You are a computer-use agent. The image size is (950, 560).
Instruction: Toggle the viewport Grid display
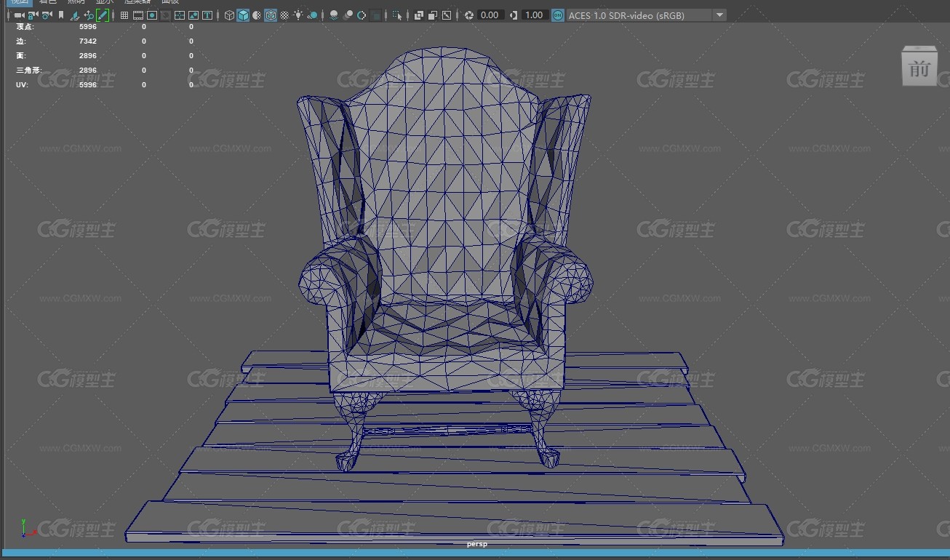(x=124, y=15)
